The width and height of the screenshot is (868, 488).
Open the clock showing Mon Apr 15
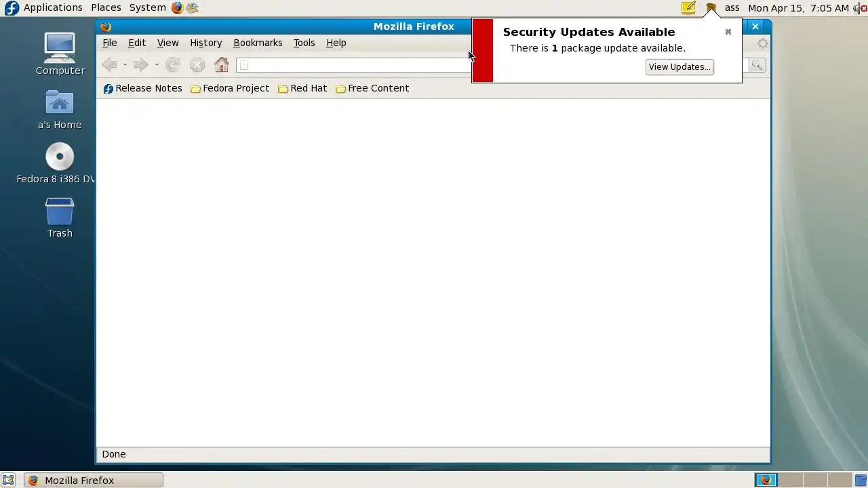pos(798,8)
